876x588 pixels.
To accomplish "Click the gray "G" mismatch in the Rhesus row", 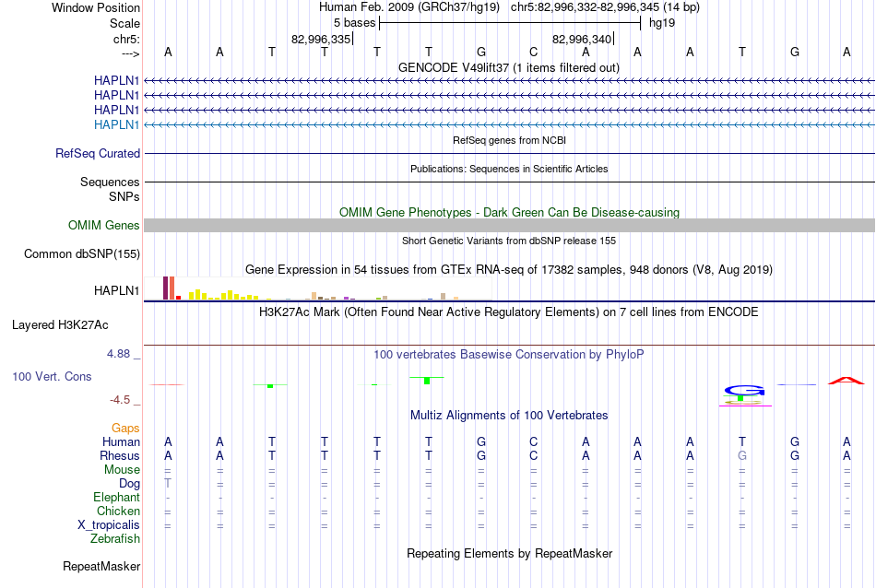I will 742,455.
